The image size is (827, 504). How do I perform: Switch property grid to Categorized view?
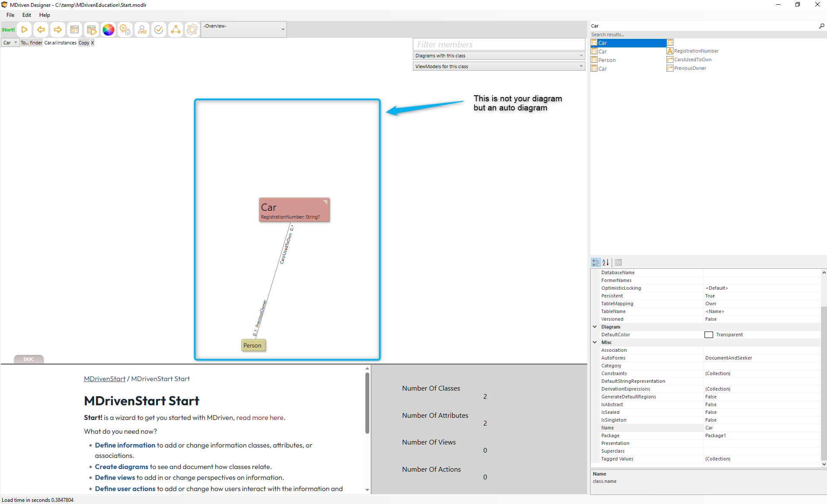[x=596, y=262]
